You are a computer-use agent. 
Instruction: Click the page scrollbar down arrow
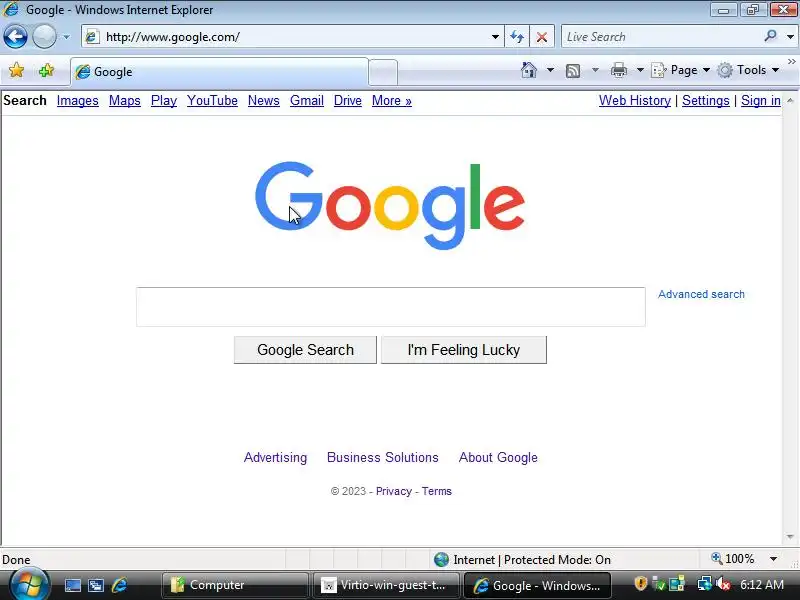coord(790,537)
